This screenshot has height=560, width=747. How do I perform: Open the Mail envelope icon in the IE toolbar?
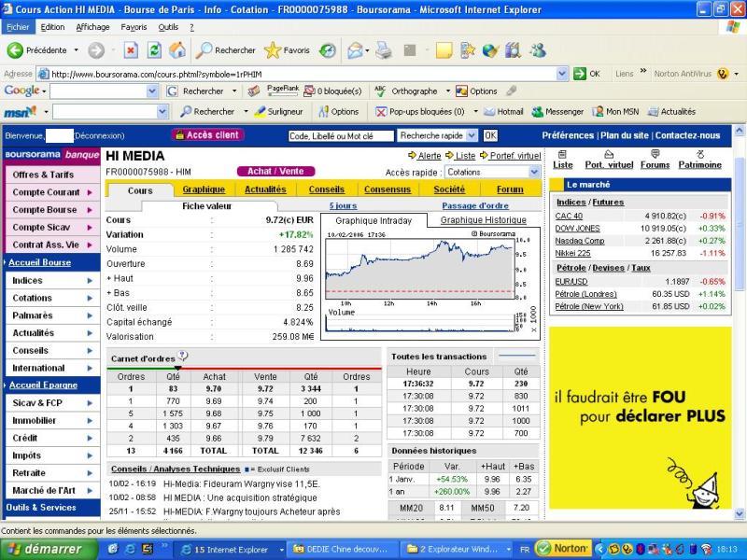(x=355, y=50)
